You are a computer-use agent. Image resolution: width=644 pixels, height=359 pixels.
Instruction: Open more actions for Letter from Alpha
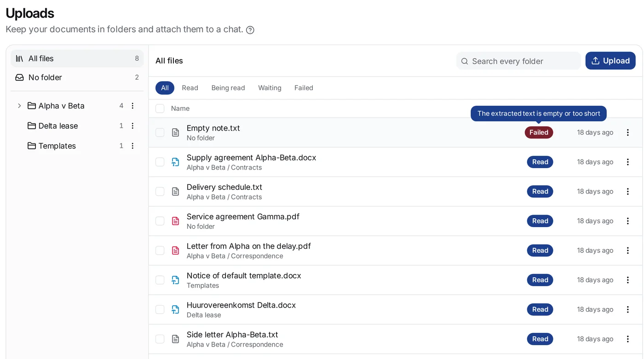[628, 251]
